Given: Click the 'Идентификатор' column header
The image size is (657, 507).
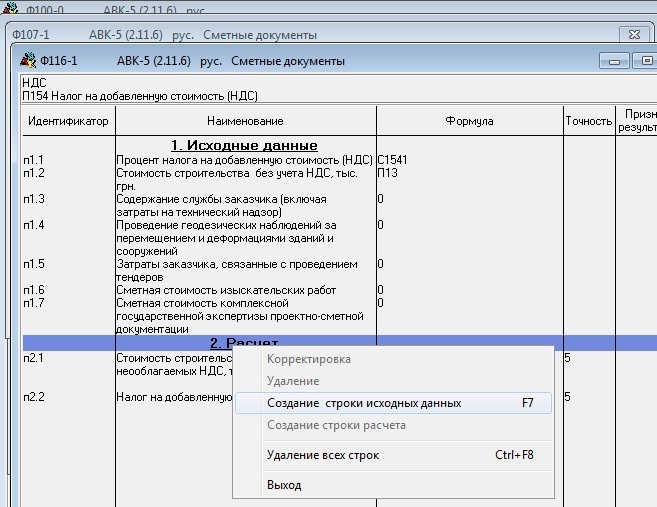Looking at the screenshot, I should 68,121.
